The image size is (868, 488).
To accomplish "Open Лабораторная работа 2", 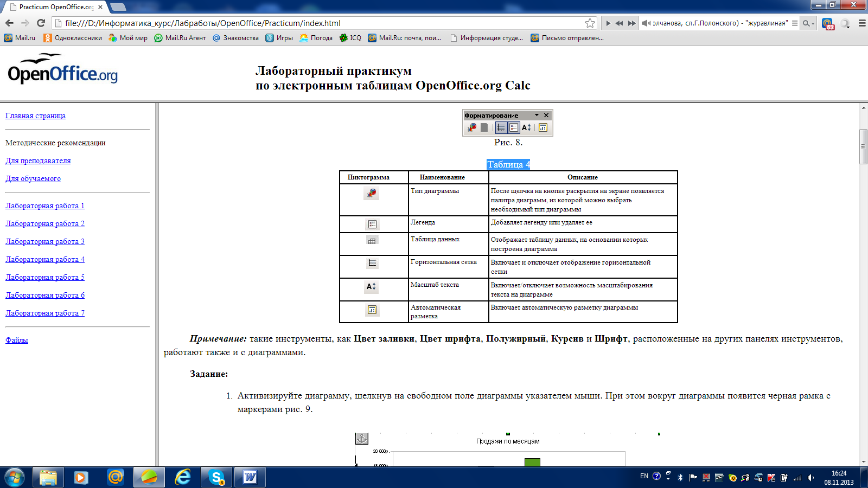I will point(45,223).
